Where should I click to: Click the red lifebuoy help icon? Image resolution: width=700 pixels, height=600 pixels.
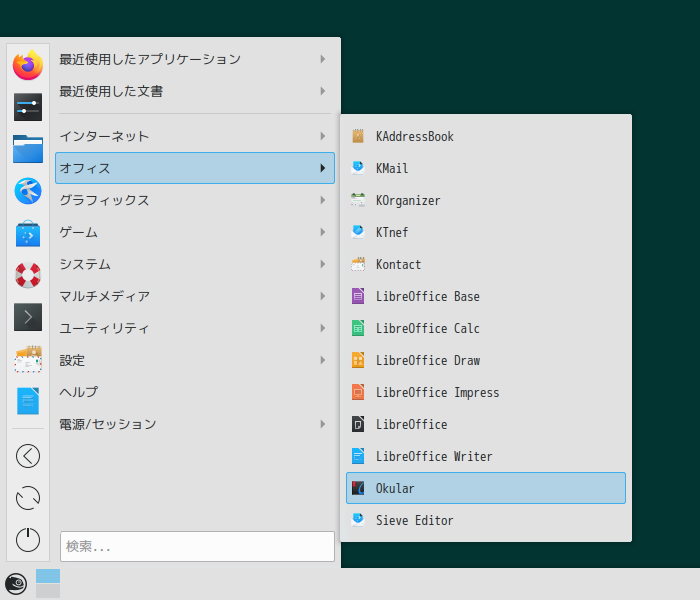point(28,275)
